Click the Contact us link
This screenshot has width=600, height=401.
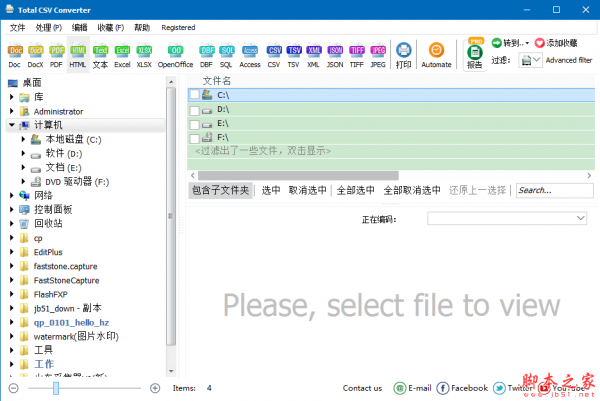click(x=362, y=388)
